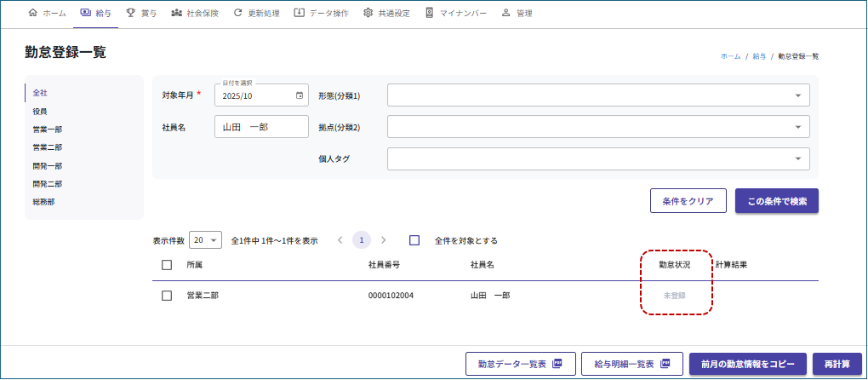
Task: Click the 条件をクリア button
Action: (688, 201)
